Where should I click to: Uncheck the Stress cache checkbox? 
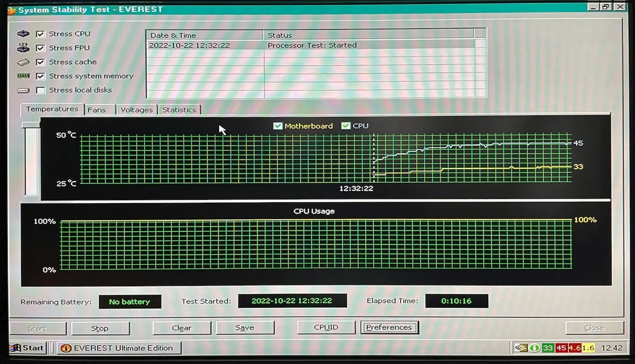click(40, 62)
